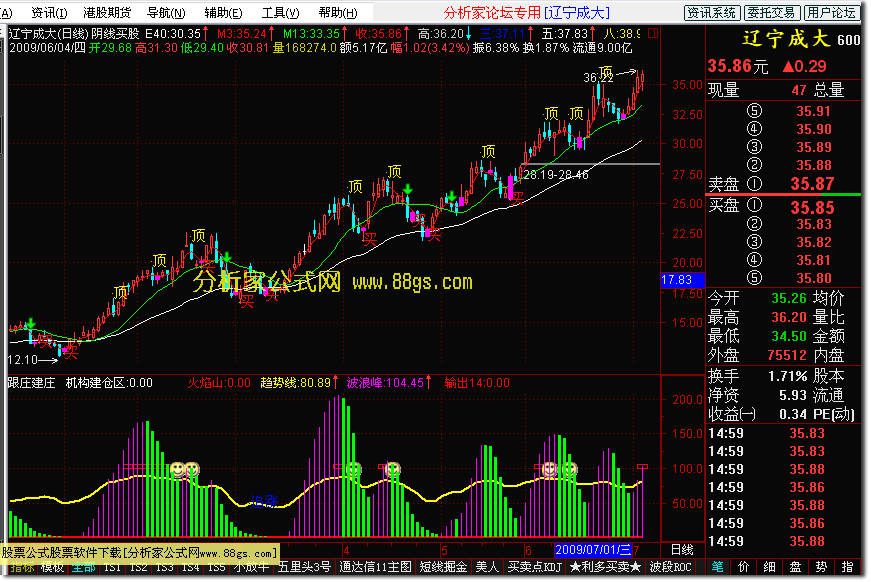Click the first smiley face in indicator pane
Image resolution: width=871 pixels, height=582 pixels.
coord(177,469)
